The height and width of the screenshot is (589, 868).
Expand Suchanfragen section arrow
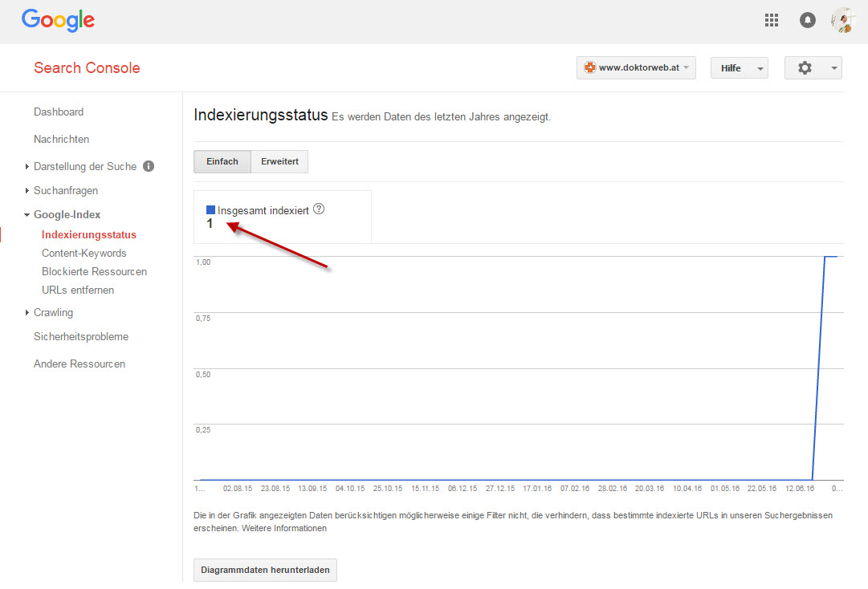pyautogui.click(x=26, y=191)
